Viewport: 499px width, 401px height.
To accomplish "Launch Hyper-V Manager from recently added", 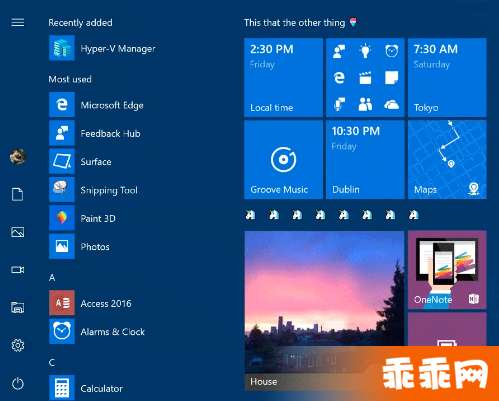I will pos(102,49).
